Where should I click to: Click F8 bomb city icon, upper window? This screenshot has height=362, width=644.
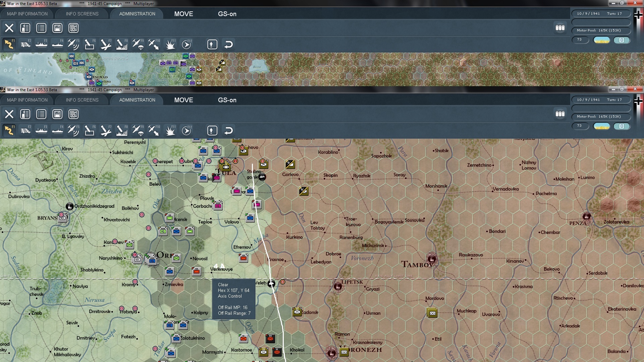click(x=122, y=44)
